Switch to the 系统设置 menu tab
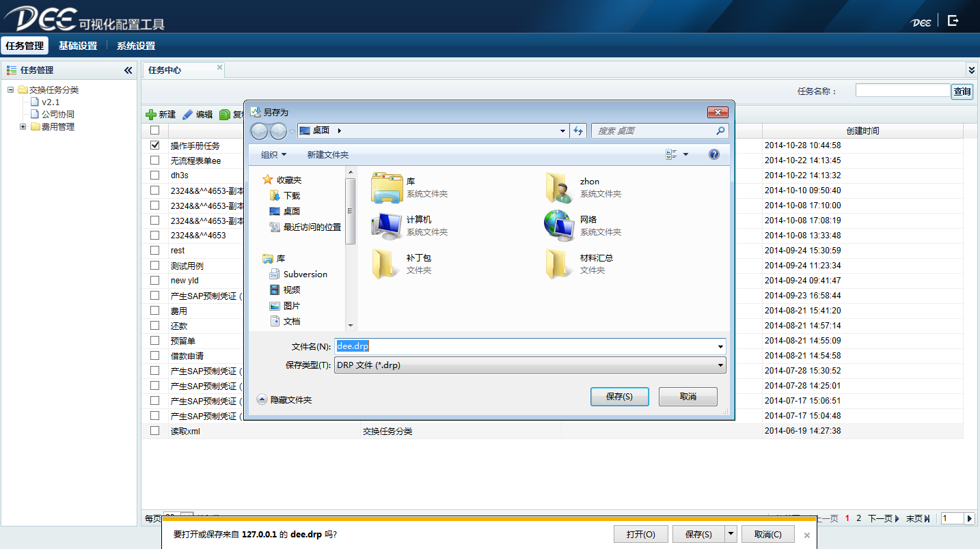 [x=136, y=46]
